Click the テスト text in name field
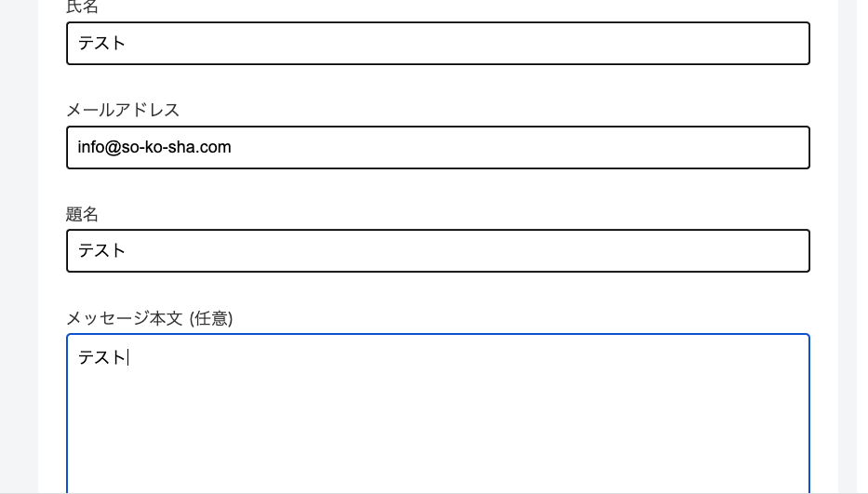This screenshot has height=494, width=868. [101, 43]
